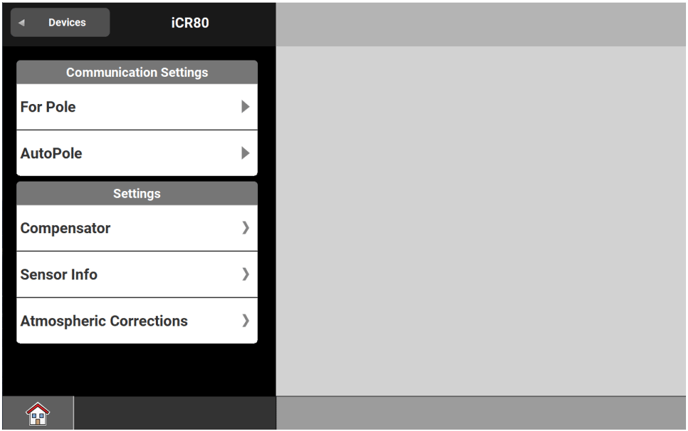Go back using the Devices button

[x=60, y=22]
